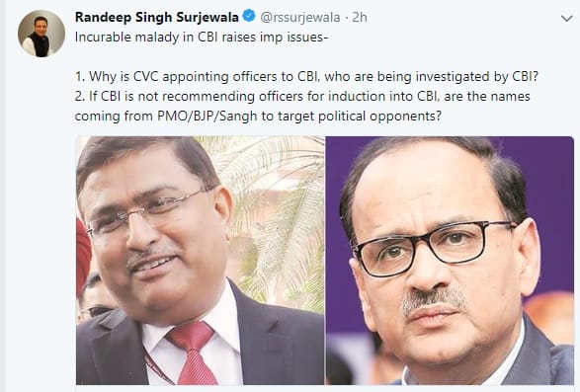The height and width of the screenshot is (392, 580).
Task: Click the red tie in left photo
Action: [193, 353]
